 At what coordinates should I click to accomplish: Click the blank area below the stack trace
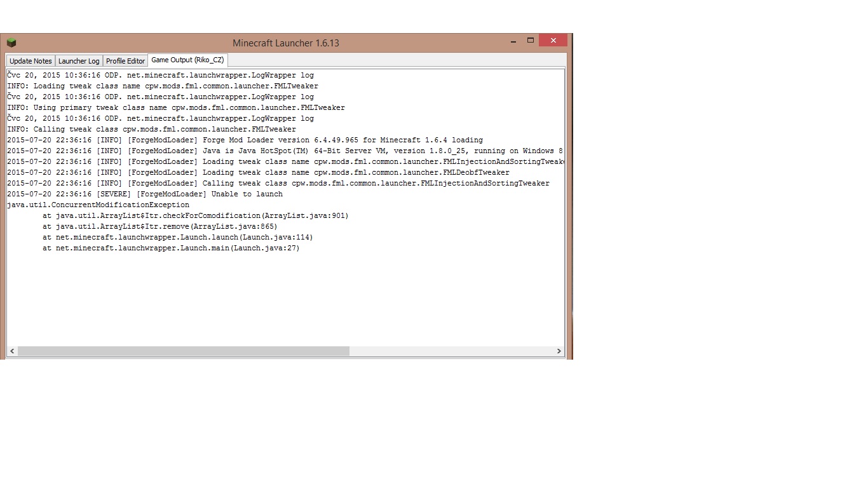point(286,299)
